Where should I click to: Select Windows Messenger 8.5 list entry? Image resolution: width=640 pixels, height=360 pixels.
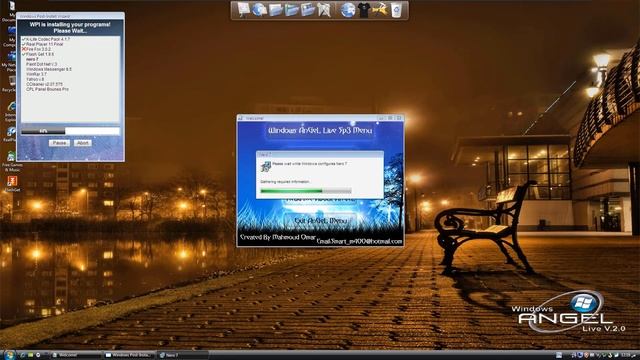(49, 69)
